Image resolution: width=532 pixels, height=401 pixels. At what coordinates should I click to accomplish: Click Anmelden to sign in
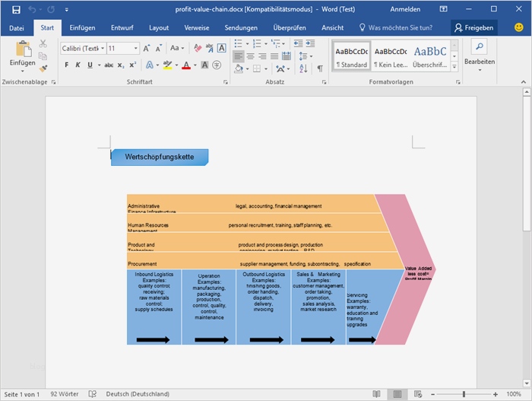(x=404, y=9)
